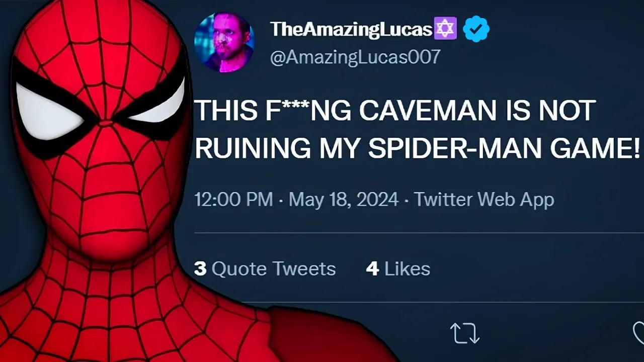This screenshot has height=362, width=644.
Task: Click Spider-Man's right white eye lens
Action: click(157, 103)
